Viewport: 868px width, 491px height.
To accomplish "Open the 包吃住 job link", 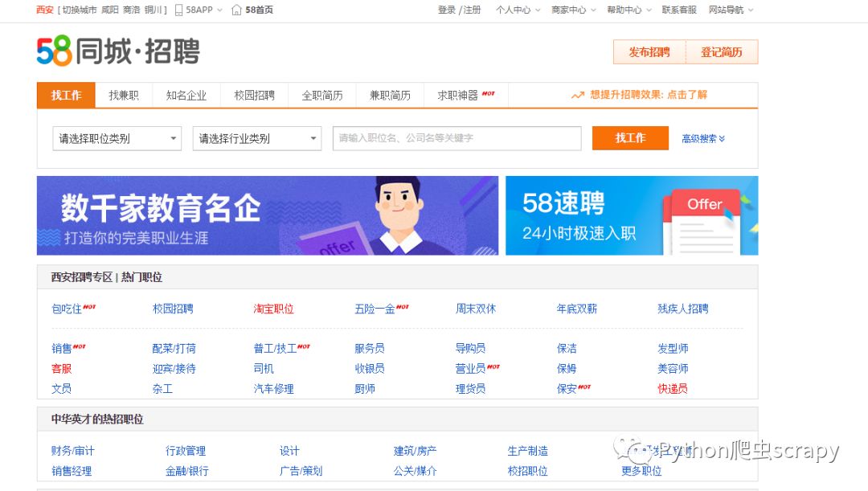I will tap(67, 309).
